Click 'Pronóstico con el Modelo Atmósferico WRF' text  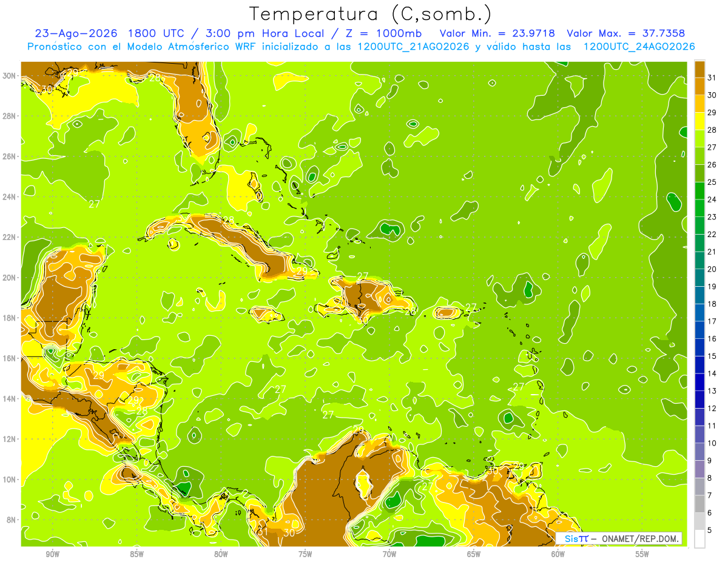tap(144, 47)
